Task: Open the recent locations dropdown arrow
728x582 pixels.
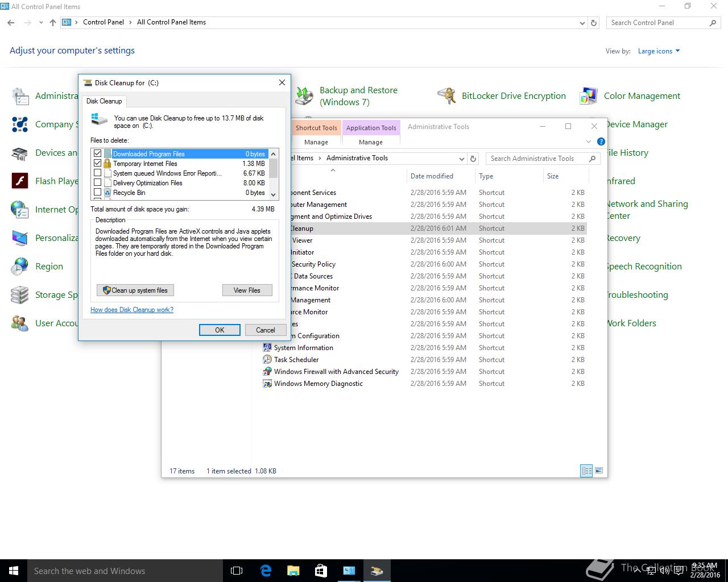Action: [41, 23]
